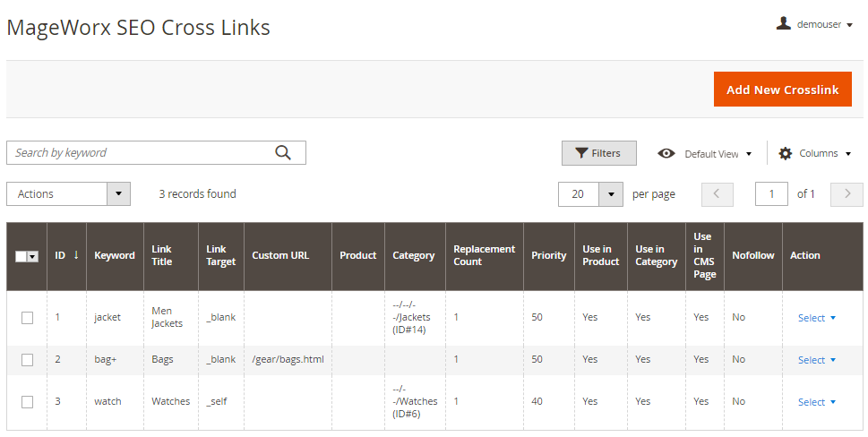Click the search magnifier icon

[283, 152]
